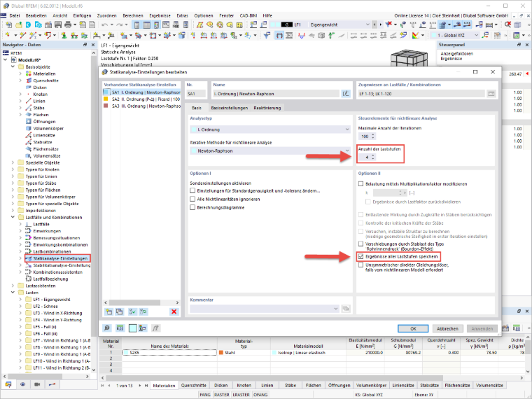Click the Steuerpanel float/dock icon
Screen dimensions: 532x399
(519, 45)
